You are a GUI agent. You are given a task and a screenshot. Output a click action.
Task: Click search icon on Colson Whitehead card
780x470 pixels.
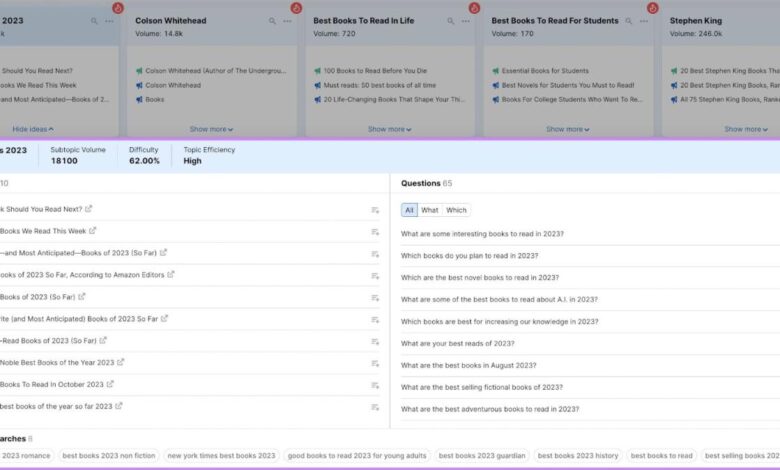pos(272,21)
